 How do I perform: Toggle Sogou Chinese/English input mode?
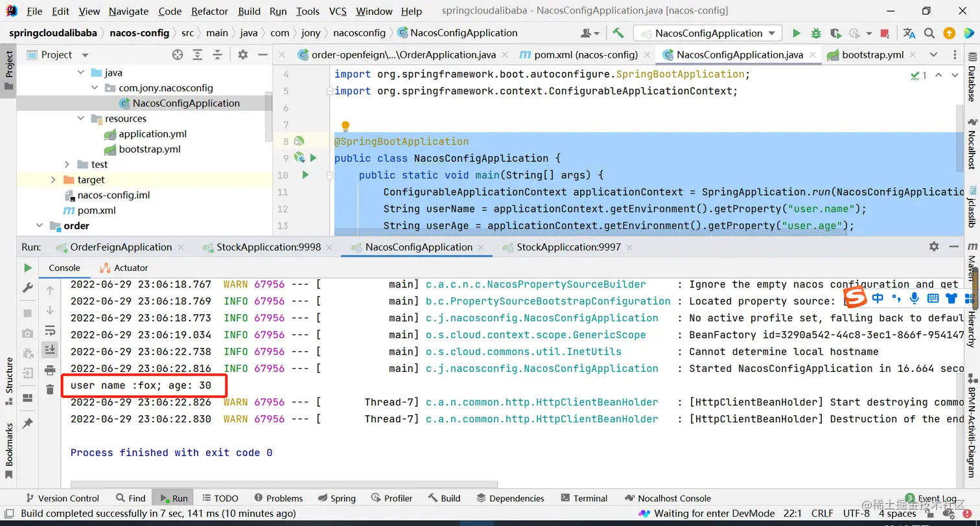[x=878, y=298]
